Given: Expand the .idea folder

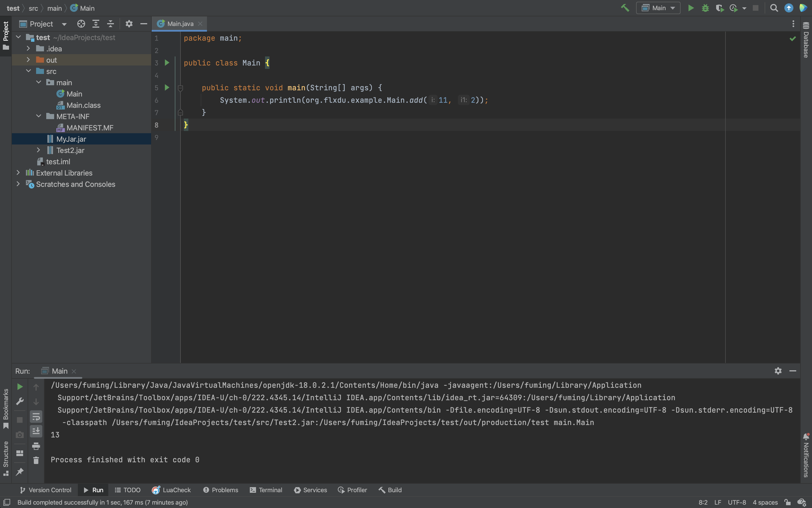Looking at the screenshot, I should tap(28, 48).
